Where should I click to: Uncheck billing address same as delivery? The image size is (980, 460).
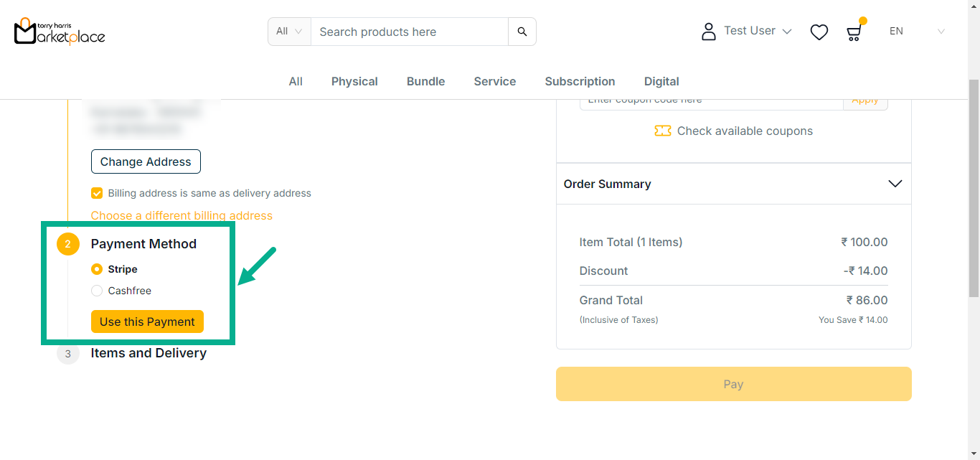click(x=97, y=193)
